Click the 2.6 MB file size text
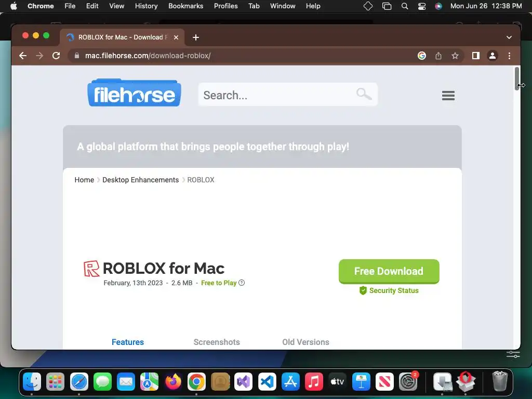 point(182,283)
